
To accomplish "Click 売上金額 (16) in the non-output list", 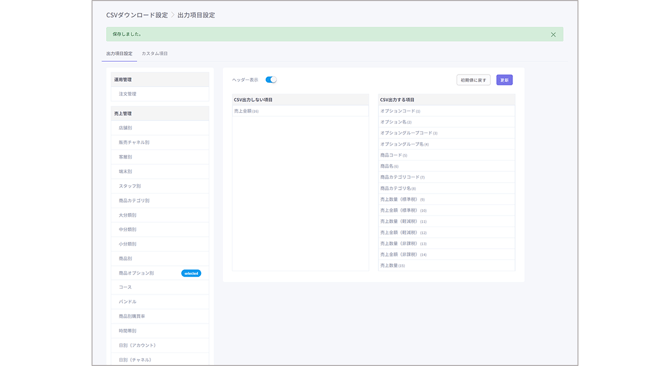I will click(x=300, y=111).
